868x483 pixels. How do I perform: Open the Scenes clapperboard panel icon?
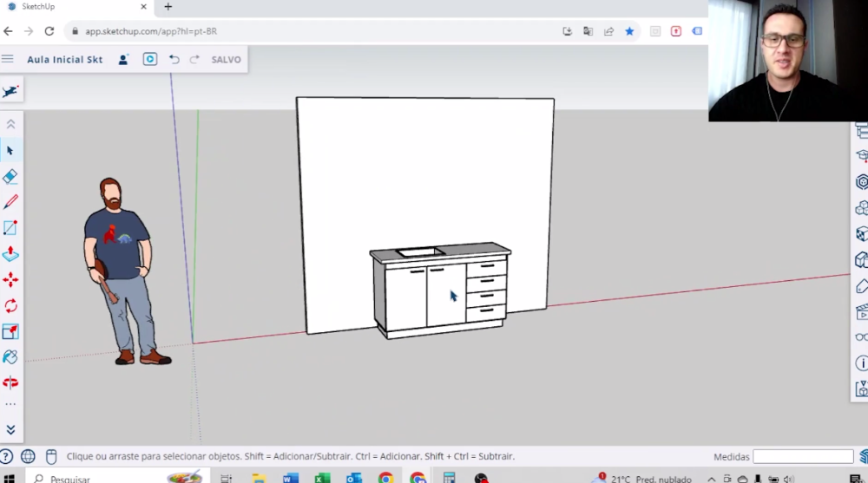tap(861, 312)
